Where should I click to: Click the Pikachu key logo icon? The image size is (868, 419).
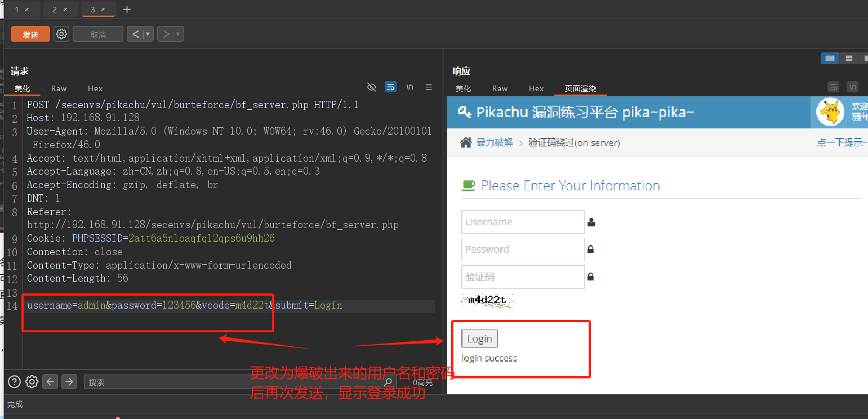pyautogui.click(x=465, y=112)
